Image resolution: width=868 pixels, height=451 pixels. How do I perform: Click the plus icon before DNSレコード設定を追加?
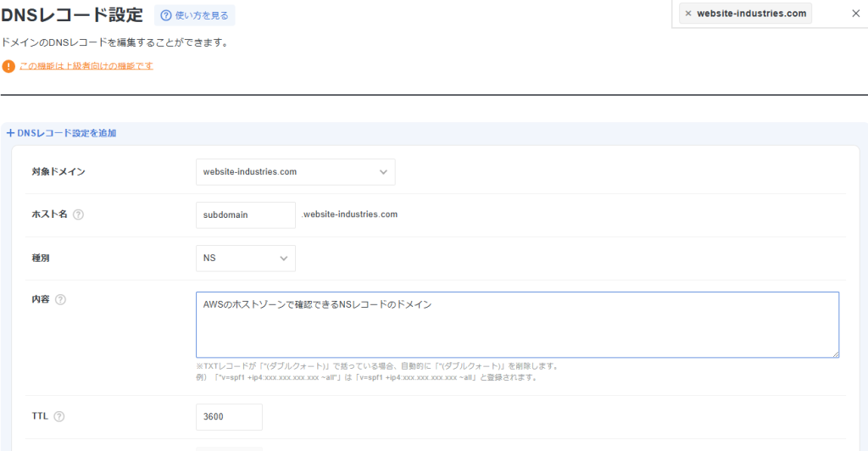coord(10,133)
